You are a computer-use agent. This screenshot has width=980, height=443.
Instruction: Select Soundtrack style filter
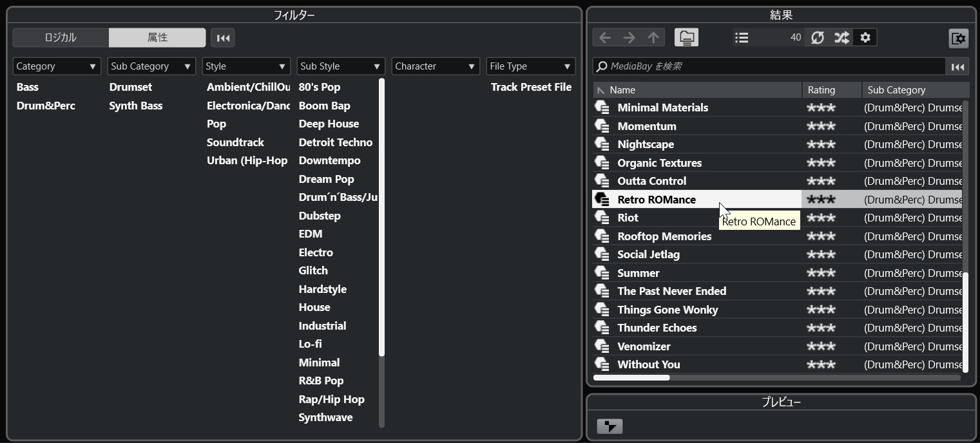click(x=235, y=142)
